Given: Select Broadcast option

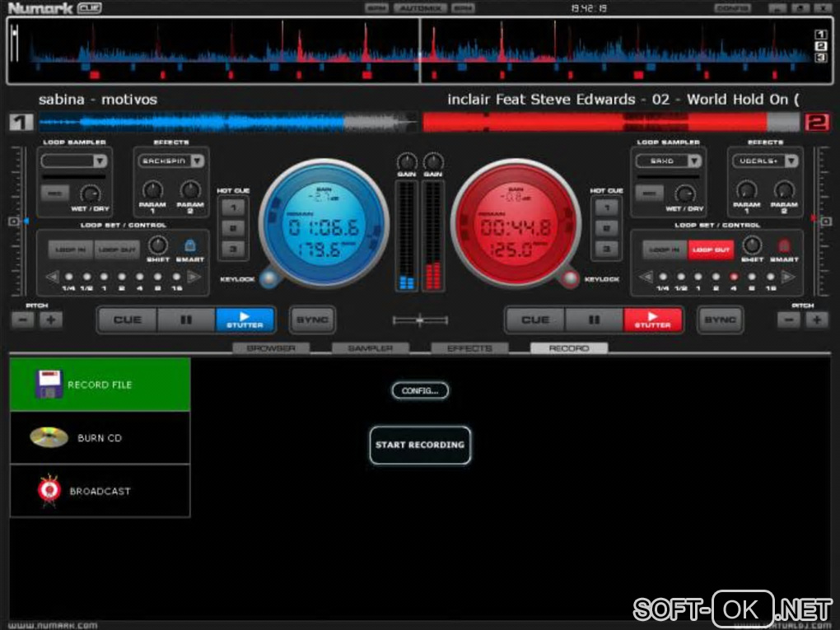Looking at the screenshot, I should click(x=100, y=490).
